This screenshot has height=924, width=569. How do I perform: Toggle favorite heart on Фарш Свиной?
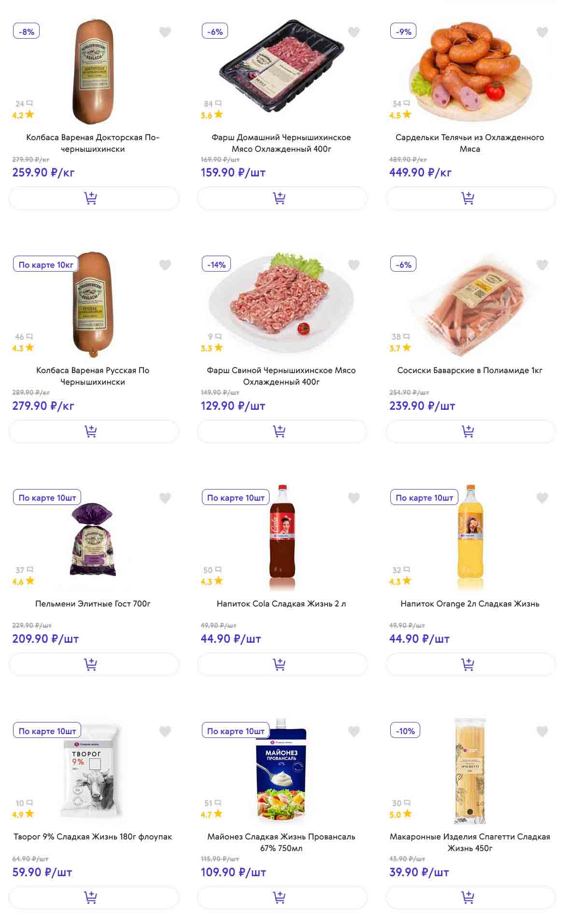coord(354,265)
